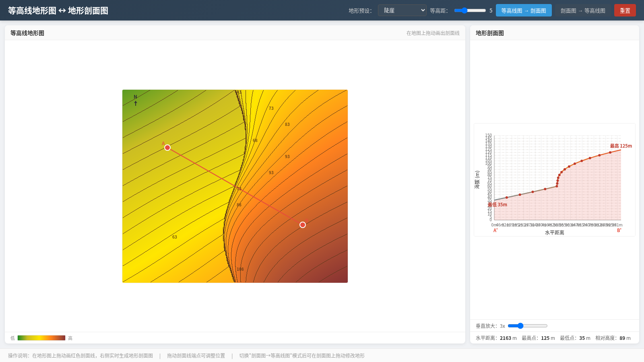The image size is (644, 362).
Task: Click the 83 contour label on map
Action: point(287,124)
